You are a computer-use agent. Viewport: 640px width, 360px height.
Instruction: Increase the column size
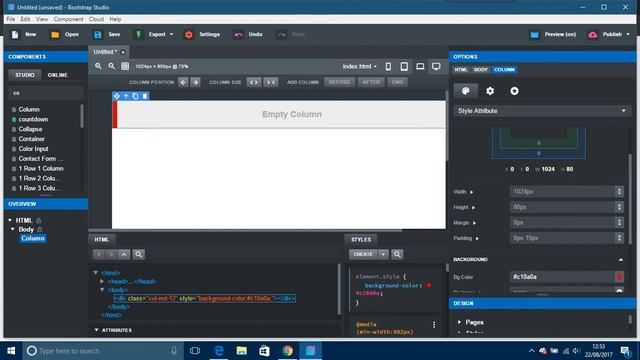pyautogui.click(x=254, y=82)
